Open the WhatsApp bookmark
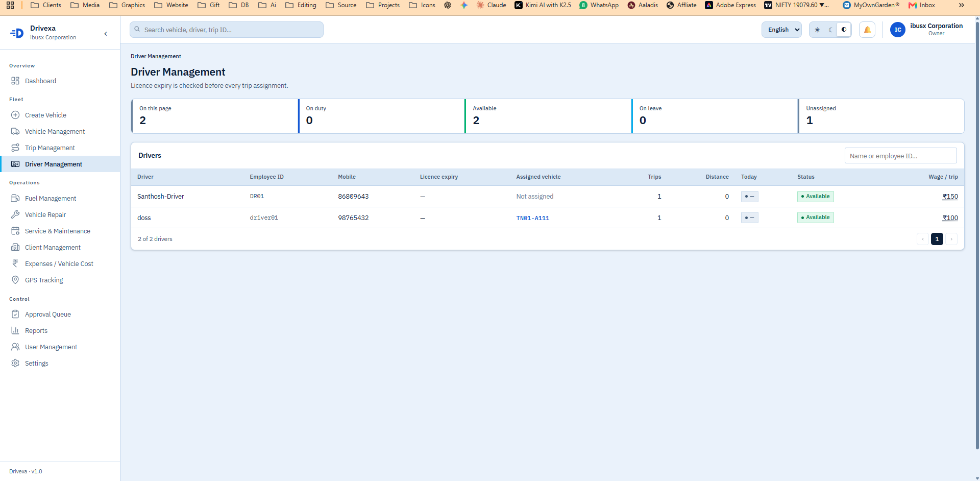 pyautogui.click(x=599, y=5)
